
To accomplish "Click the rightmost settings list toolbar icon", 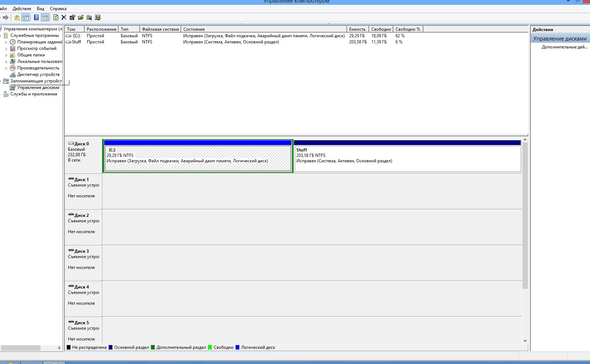I will coord(98,17).
